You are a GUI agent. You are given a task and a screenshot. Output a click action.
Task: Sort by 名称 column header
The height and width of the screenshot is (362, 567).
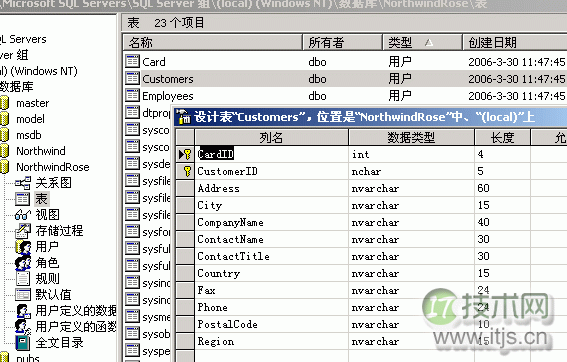click(212, 42)
